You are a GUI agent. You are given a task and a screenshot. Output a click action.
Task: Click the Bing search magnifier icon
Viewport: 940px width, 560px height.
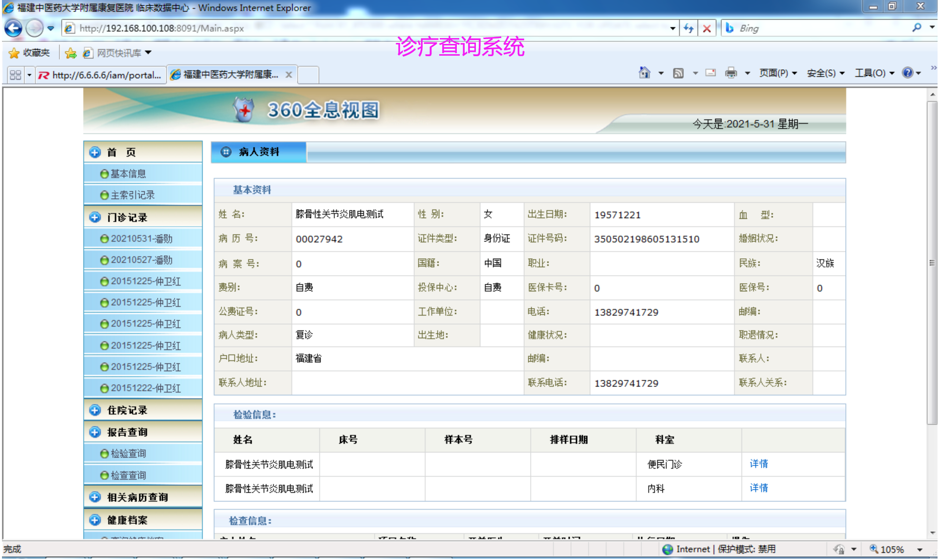[x=917, y=28]
